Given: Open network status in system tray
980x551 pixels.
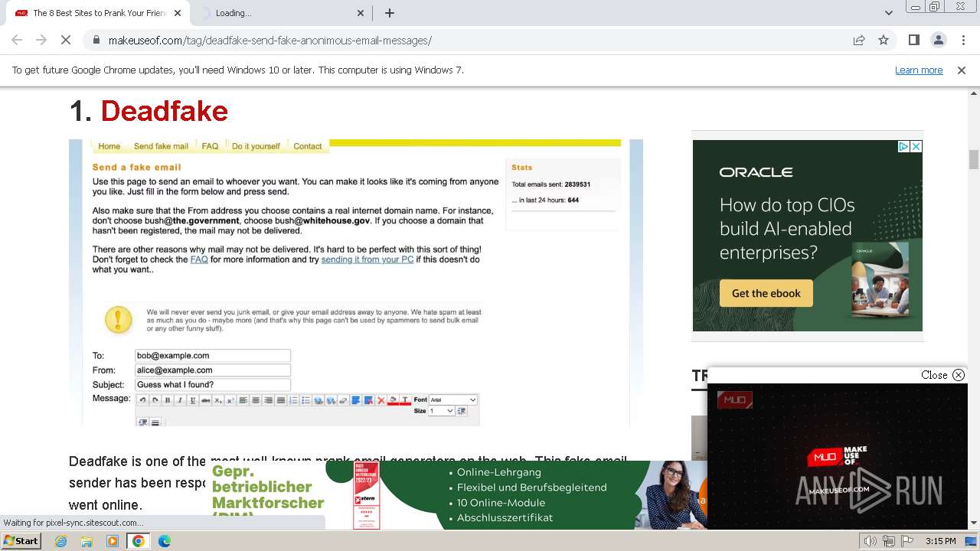Looking at the screenshot, I should point(889,541).
